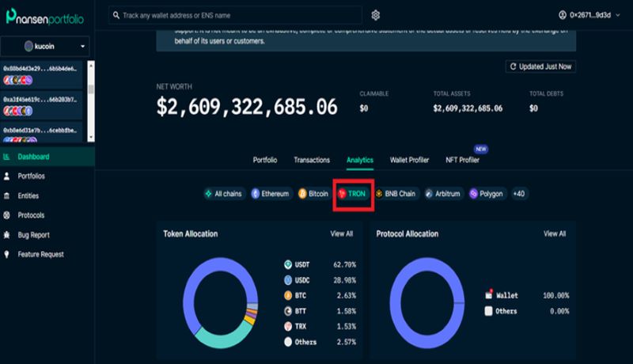Click the wallet list scrollbar up arrow

pos(91,65)
